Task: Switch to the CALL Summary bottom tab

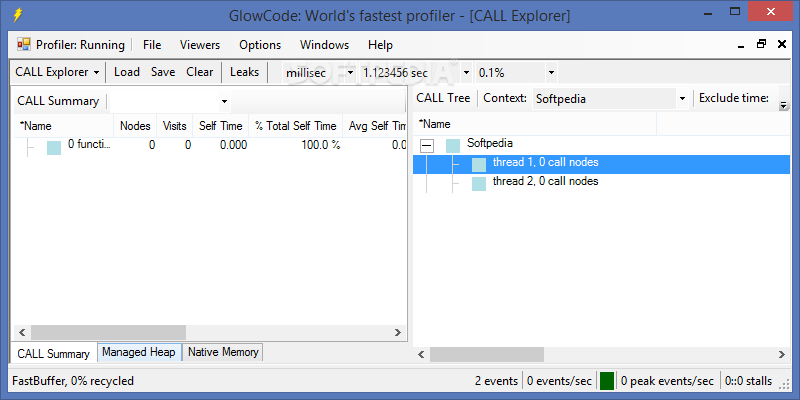Action: coord(54,354)
